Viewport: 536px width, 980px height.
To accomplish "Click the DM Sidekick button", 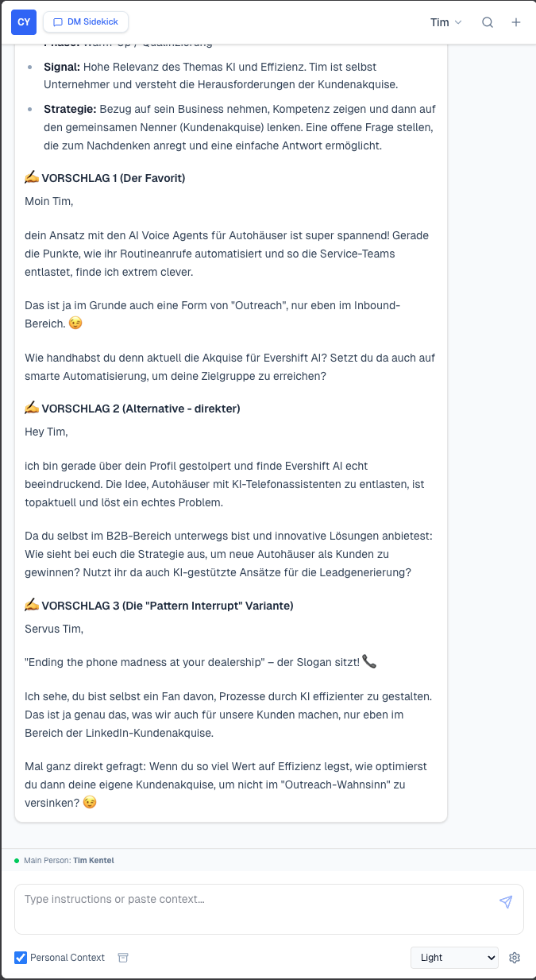I will (86, 21).
